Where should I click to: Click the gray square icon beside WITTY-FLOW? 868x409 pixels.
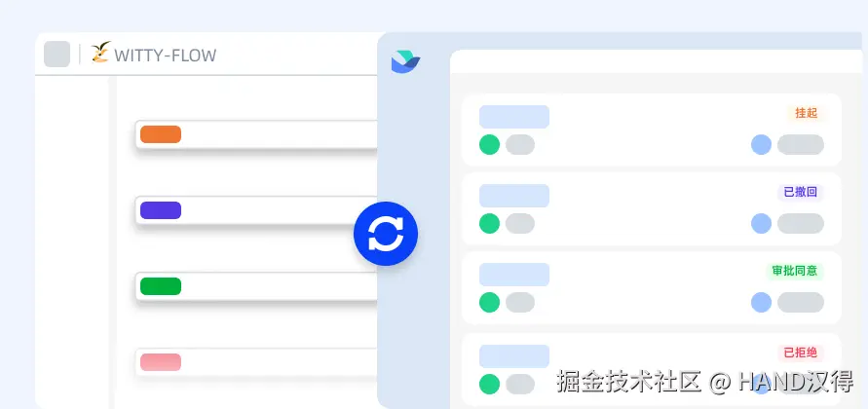click(x=57, y=54)
